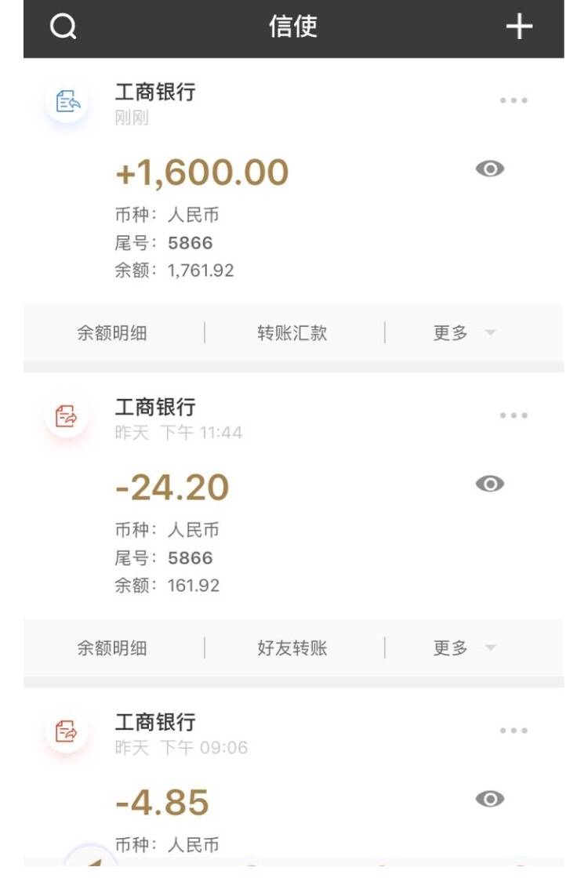Open the -4.85 expense message icon
The height and width of the screenshot is (878, 588).
coord(67,731)
